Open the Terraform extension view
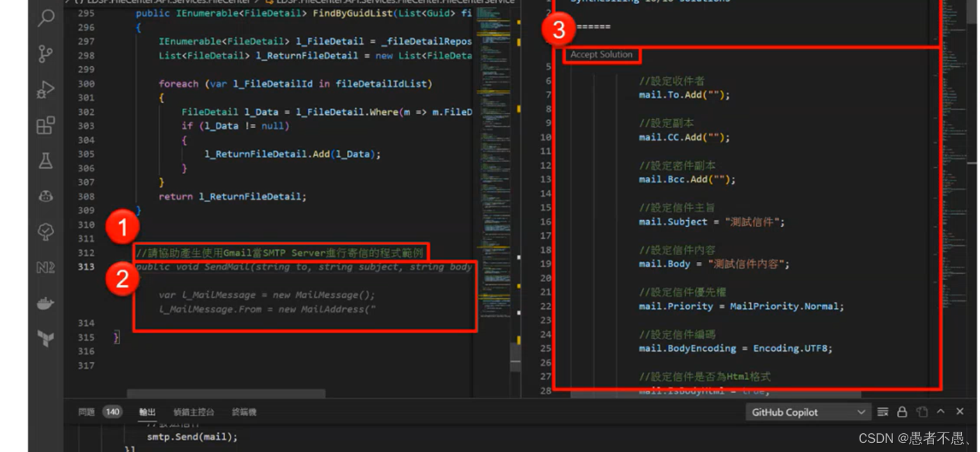Screen dimensions: 980x452 pyautogui.click(x=46, y=338)
